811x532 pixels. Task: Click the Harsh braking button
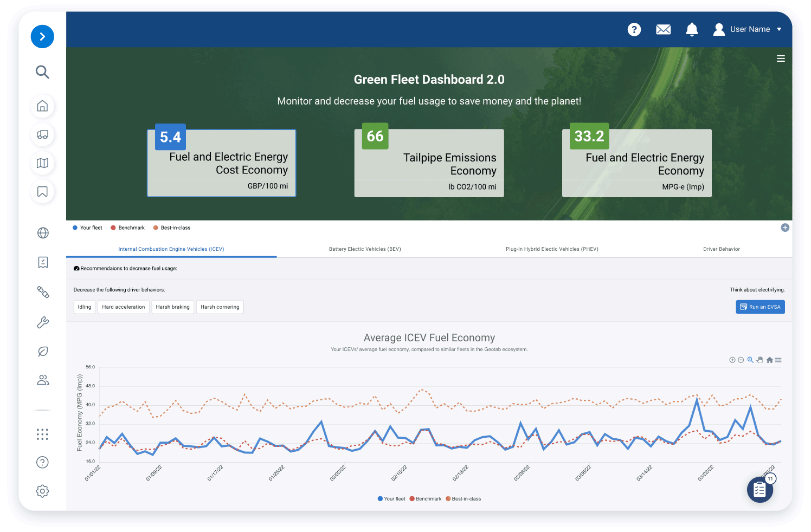[x=173, y=307]
